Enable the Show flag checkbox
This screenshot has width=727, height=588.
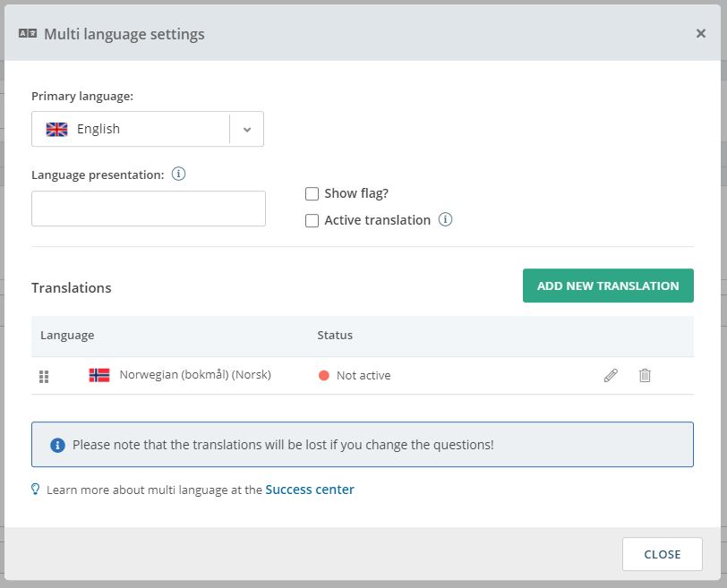pyautogui.click(x=312, y=193)
